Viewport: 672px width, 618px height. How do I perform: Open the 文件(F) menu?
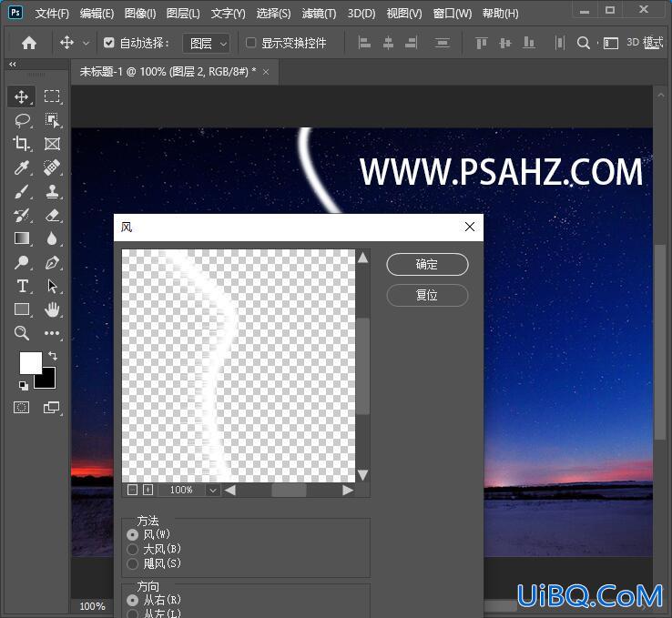(x=52, y=14)
